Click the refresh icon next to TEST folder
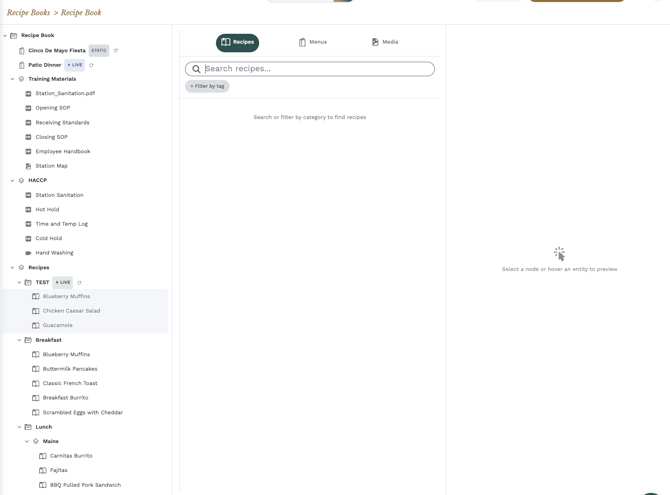 tap(79, 283)
